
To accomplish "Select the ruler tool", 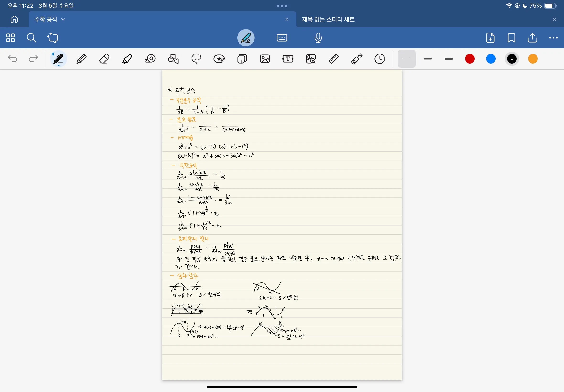I will pyautogui.click(x=334, y=59).
